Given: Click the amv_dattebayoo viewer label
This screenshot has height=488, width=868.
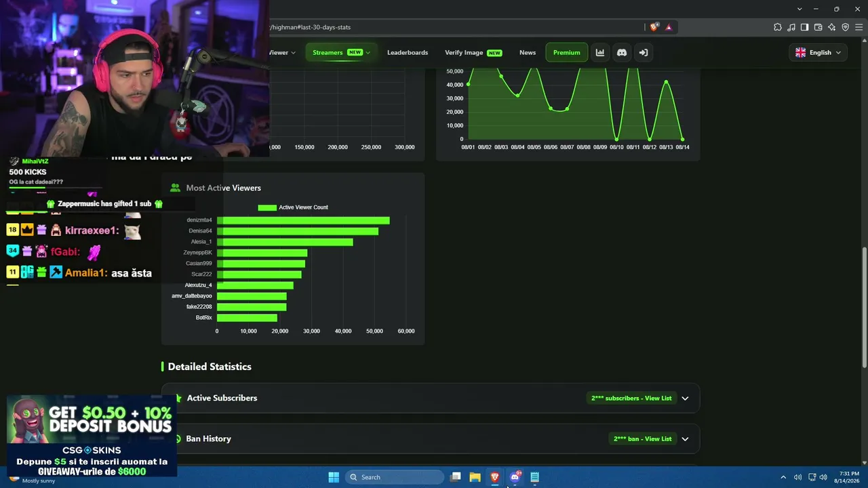Looking at the screenshot, I should [192, 296].
